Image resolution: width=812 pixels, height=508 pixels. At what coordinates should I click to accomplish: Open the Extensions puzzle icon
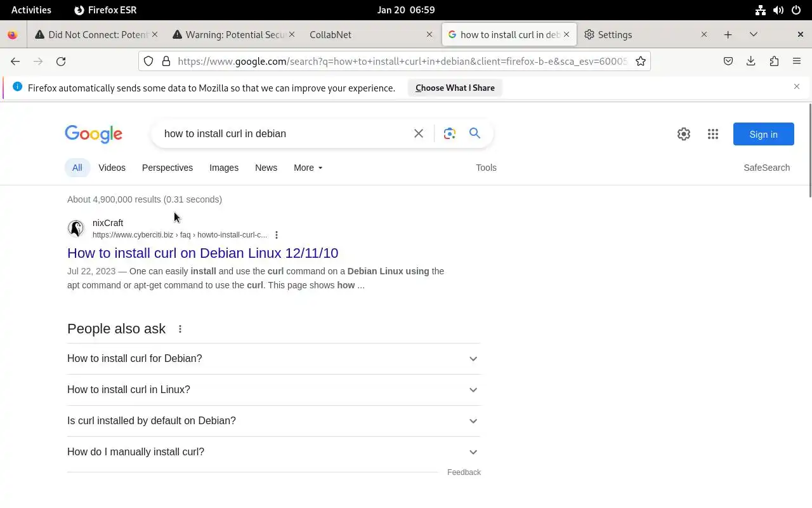point(774,61)
